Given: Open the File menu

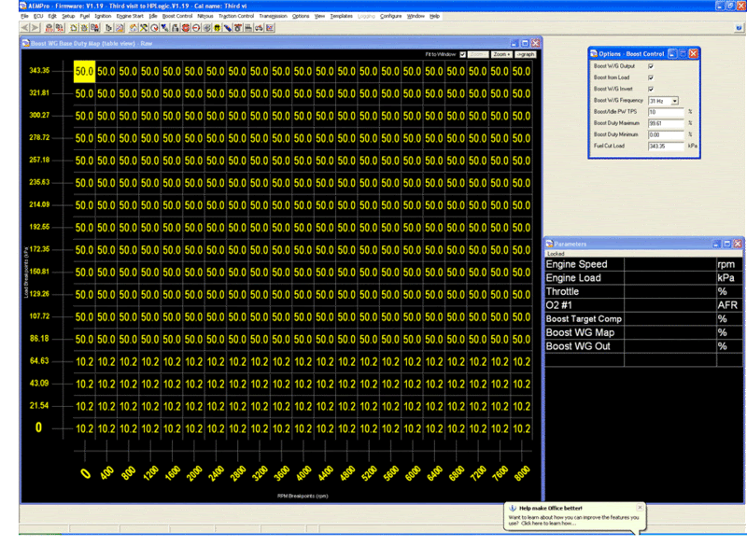Looking at the screenshot, I should pos(25,16).
